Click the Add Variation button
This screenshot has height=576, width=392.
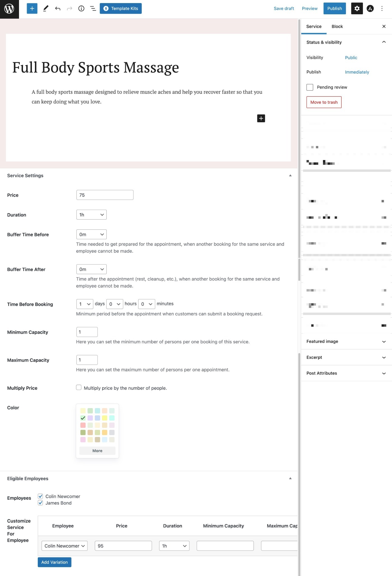(55, 562)
